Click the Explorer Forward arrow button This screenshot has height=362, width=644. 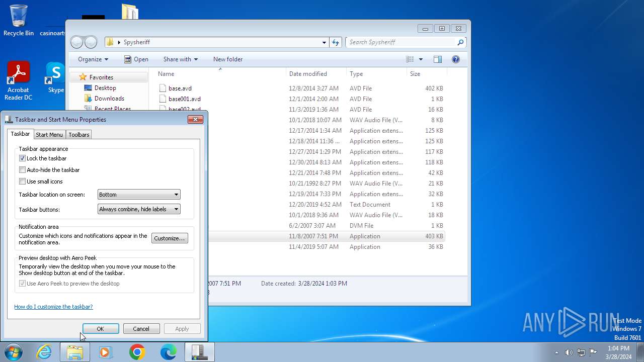(91, 42)
